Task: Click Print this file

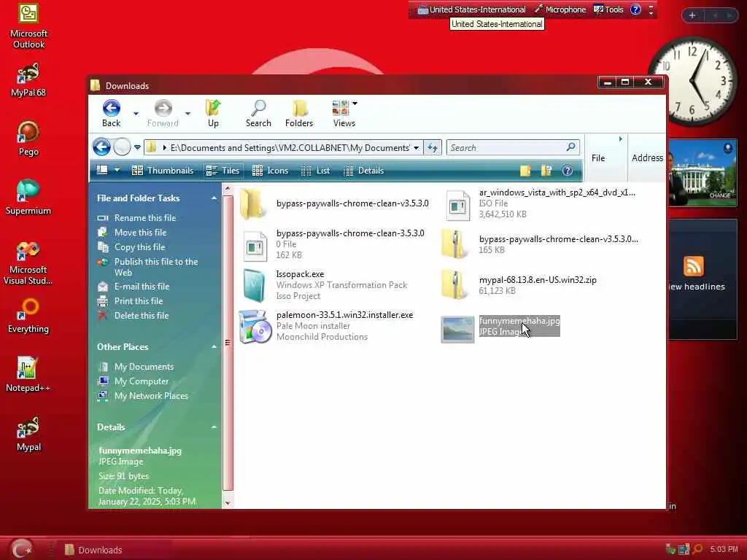Action: coord(138,301)
